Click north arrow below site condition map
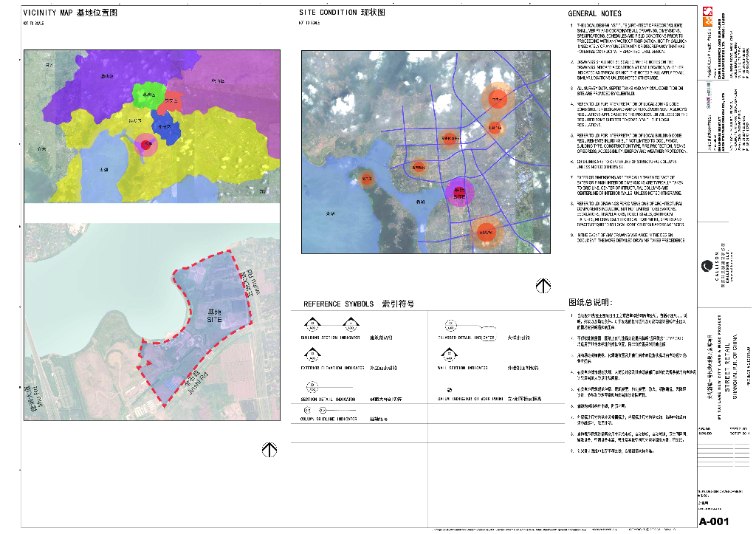Screen dimensions: 756x534 543,286
